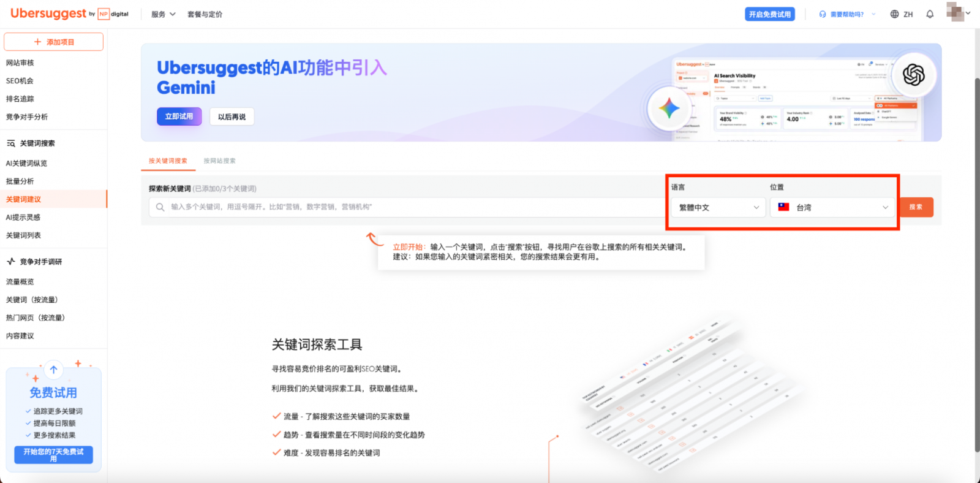Click the Gemini sparkle icon in banner
The height and width of the screenshot is (483, 980).
click(x=669, y=108)
